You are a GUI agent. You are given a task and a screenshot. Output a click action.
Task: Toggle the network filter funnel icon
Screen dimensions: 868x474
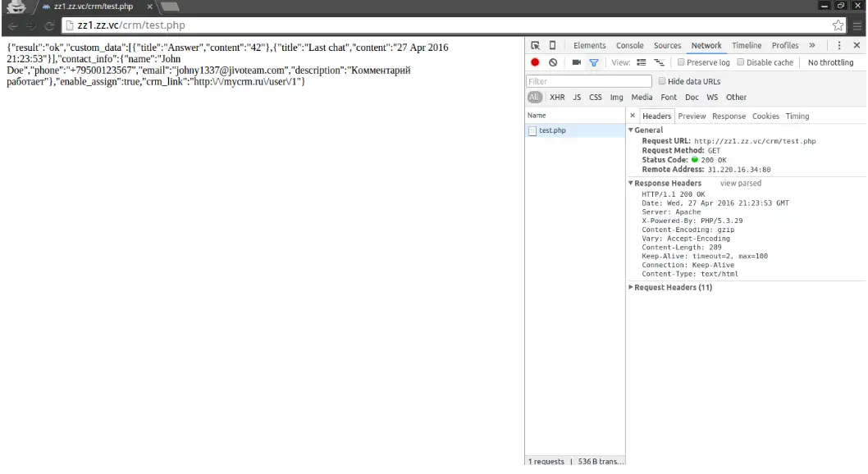592,62
